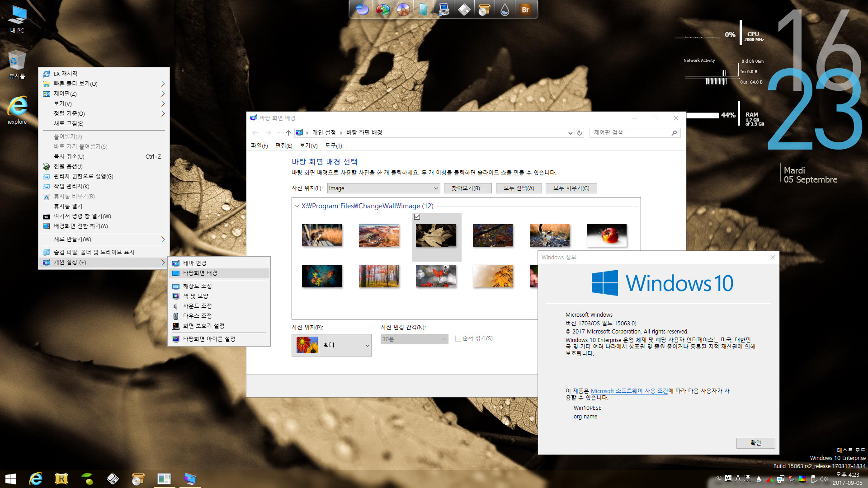The width and height of the screenshot is (868, 488).
Task: Click the 한 Korean IME mode indicator
Action: (728, 478)
